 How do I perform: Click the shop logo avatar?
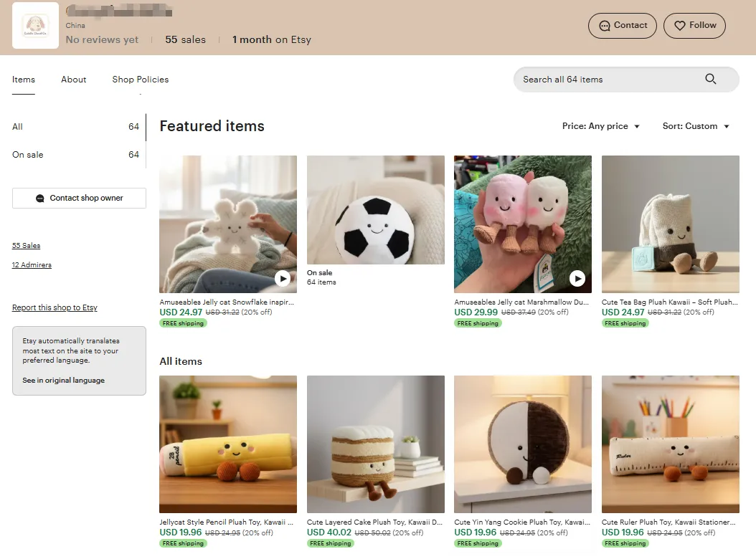point(36,26)
